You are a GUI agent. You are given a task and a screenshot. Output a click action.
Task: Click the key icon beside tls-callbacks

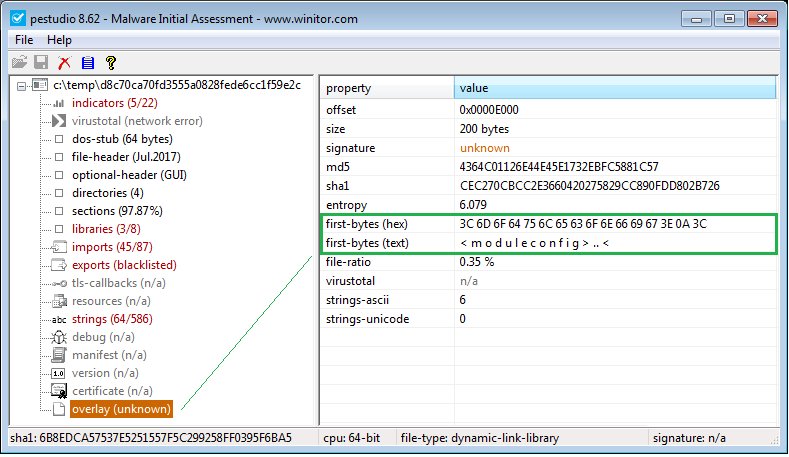(59, 283)
